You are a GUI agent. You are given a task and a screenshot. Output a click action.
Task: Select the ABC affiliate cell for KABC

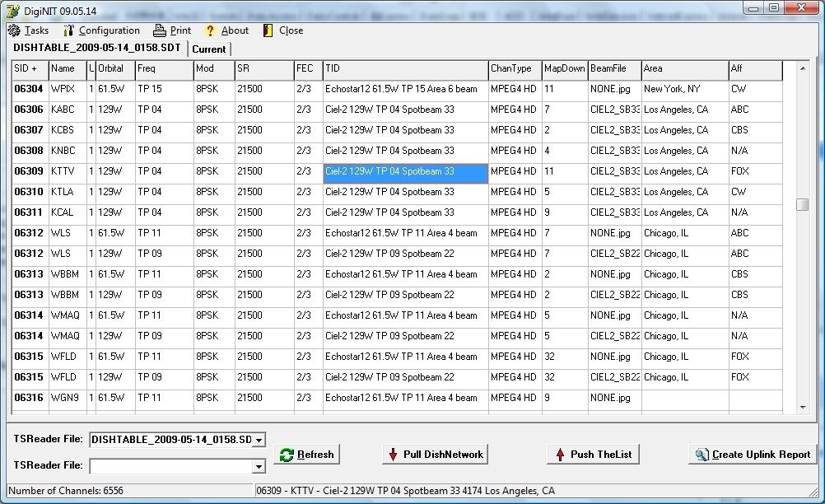(x=756, y=110)
